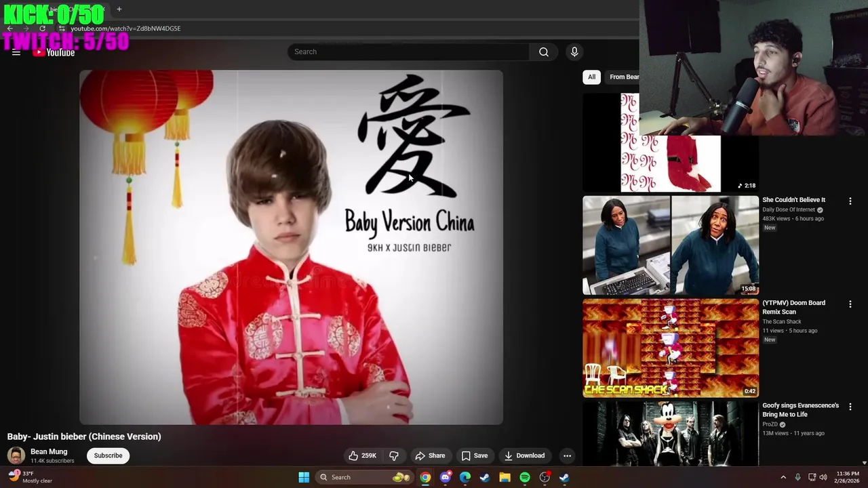Open the clock showing 11:36 PM
This screenshot has width=868, height=488.
click(x=848, y=477)
